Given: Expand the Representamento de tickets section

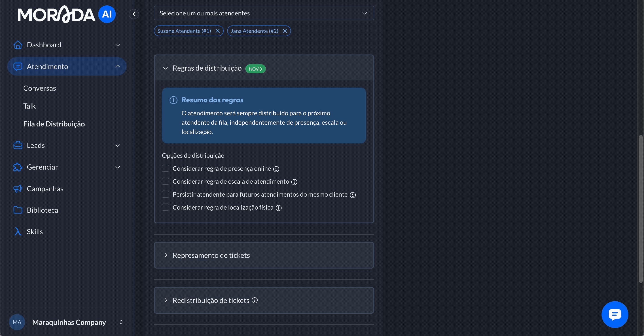Looking at the screenshot, I should (166, 255).
